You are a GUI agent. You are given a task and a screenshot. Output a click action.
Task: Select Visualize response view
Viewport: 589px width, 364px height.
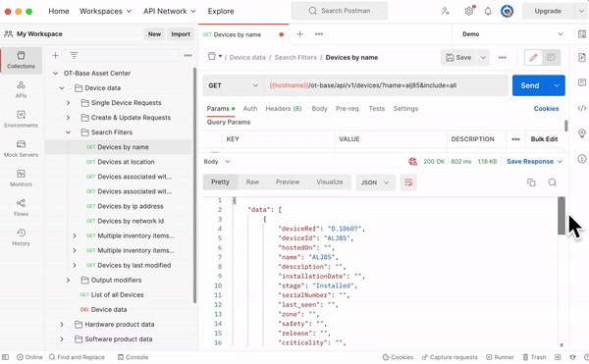pos(330,182)
